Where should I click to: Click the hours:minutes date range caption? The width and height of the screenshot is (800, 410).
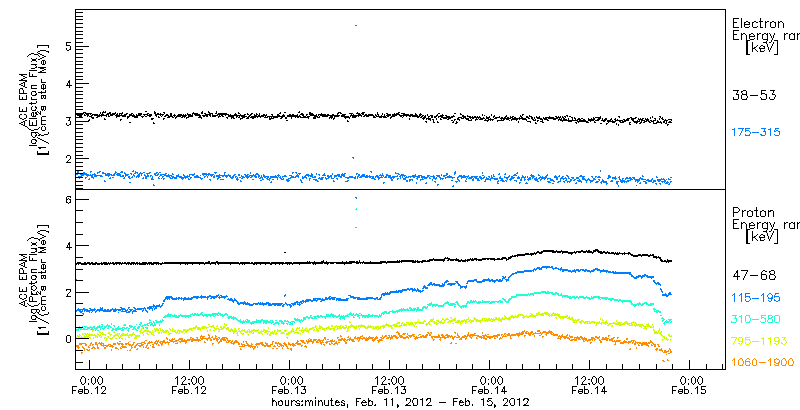(x=400, y=402)
